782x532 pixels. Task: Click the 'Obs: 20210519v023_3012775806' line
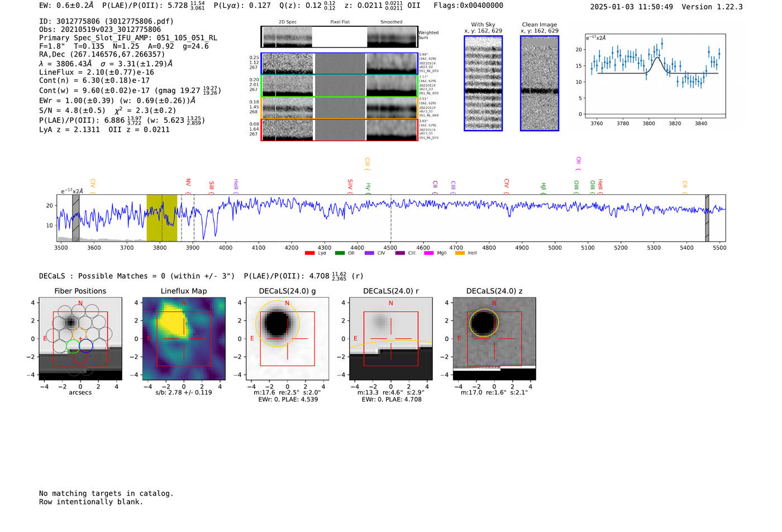(x=100, y=30)
